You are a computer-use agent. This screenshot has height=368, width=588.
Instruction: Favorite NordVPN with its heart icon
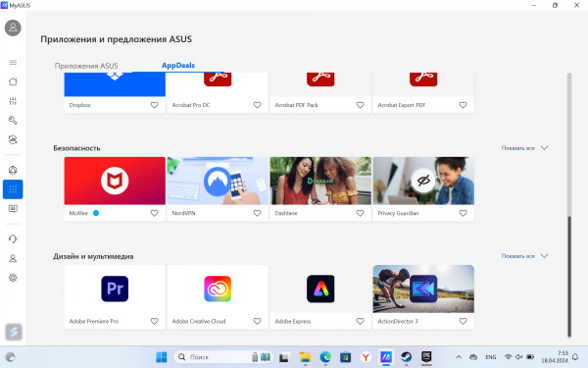pos(257,213)
